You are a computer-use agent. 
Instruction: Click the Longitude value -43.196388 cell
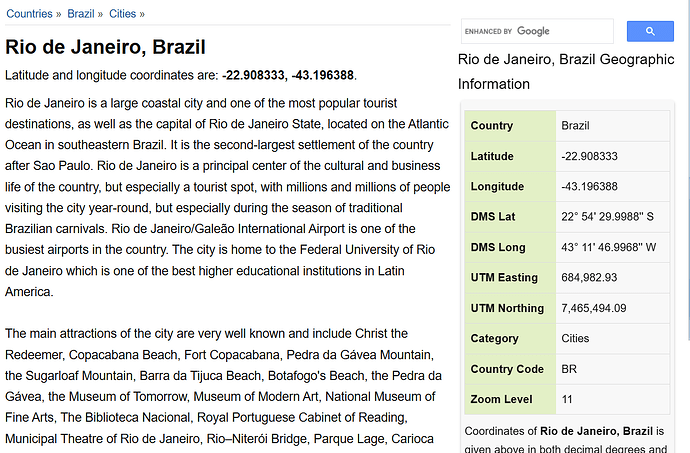(613, 187)
